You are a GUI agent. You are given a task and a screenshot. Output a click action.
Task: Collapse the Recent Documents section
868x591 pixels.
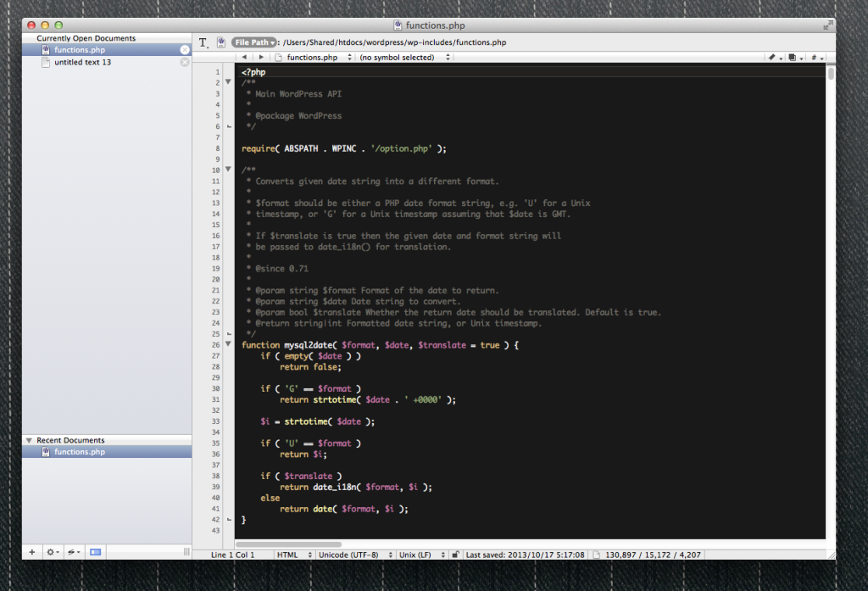tap(30, 440)
